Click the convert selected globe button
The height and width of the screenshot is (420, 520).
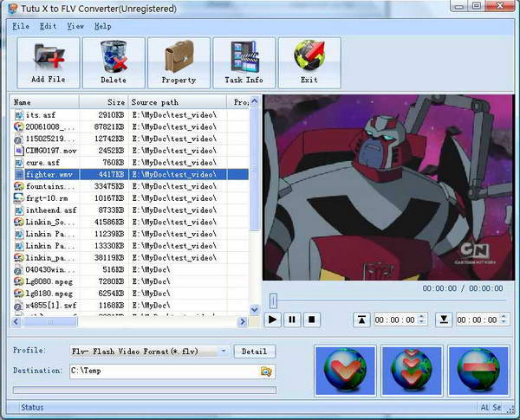tap(345, 371)
